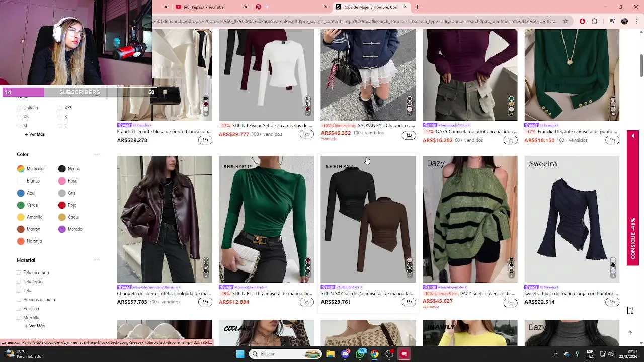Open the browser profile avatar
Screen dimensions: 644x362
click(x=624, y=21)
